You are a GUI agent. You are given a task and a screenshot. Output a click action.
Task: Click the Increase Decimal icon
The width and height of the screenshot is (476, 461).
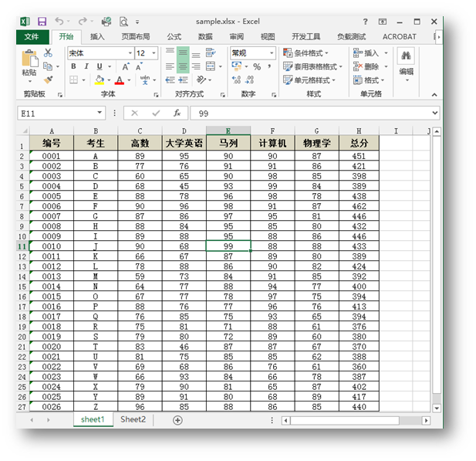(236, 80)
